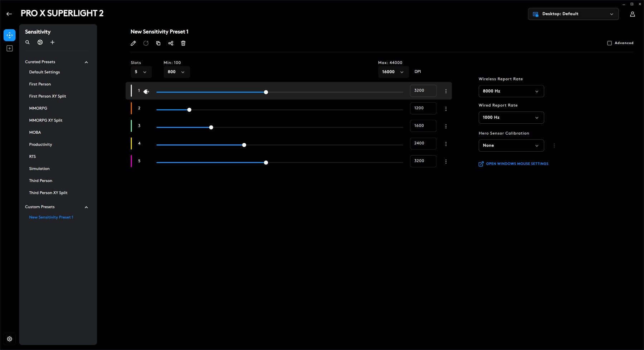Screen dimensions: 644x350
Task: Select the MMORPG XY Split preset
Action: click(46, 120)
